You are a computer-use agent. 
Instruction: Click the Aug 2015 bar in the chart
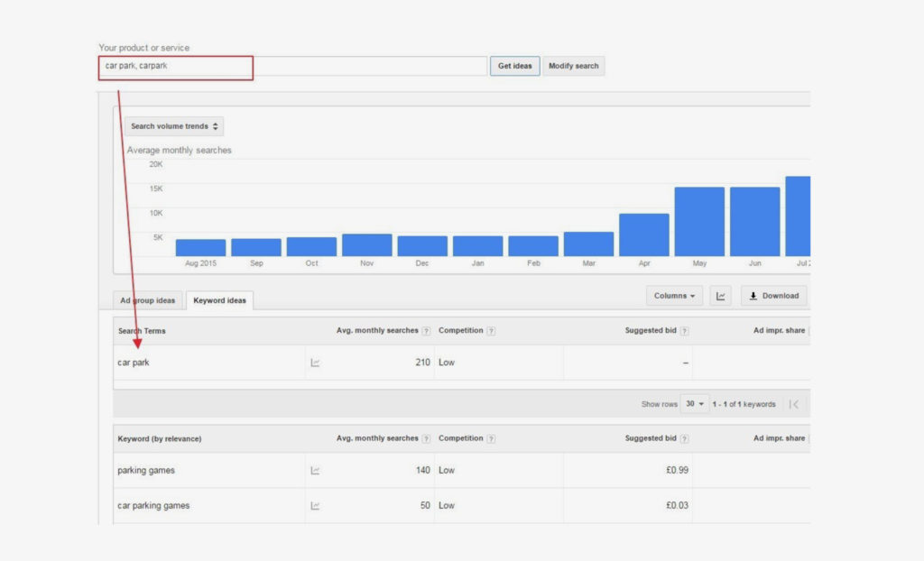(x=200, y=247)
